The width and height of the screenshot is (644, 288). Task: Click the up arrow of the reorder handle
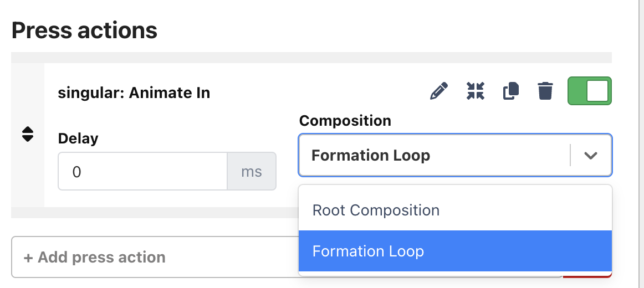[28, 130]
